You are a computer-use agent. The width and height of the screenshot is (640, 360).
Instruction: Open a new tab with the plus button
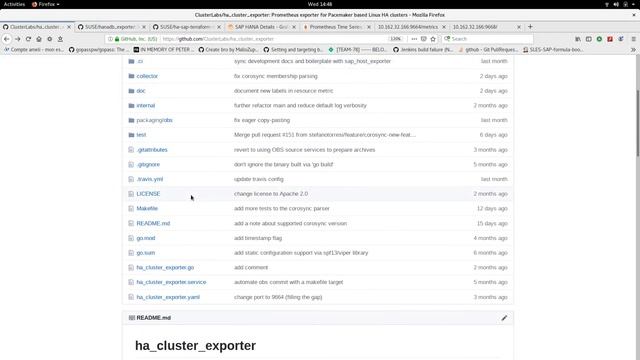530,27
